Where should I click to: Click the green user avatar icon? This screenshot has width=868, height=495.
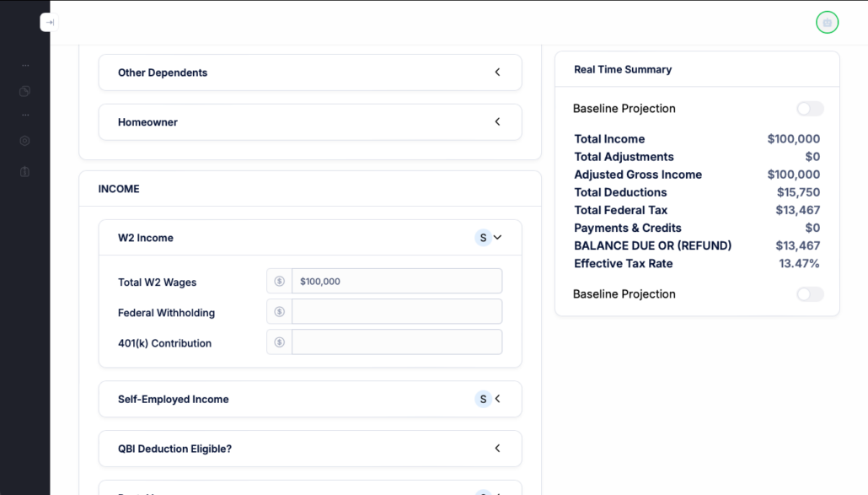[827, 23]
